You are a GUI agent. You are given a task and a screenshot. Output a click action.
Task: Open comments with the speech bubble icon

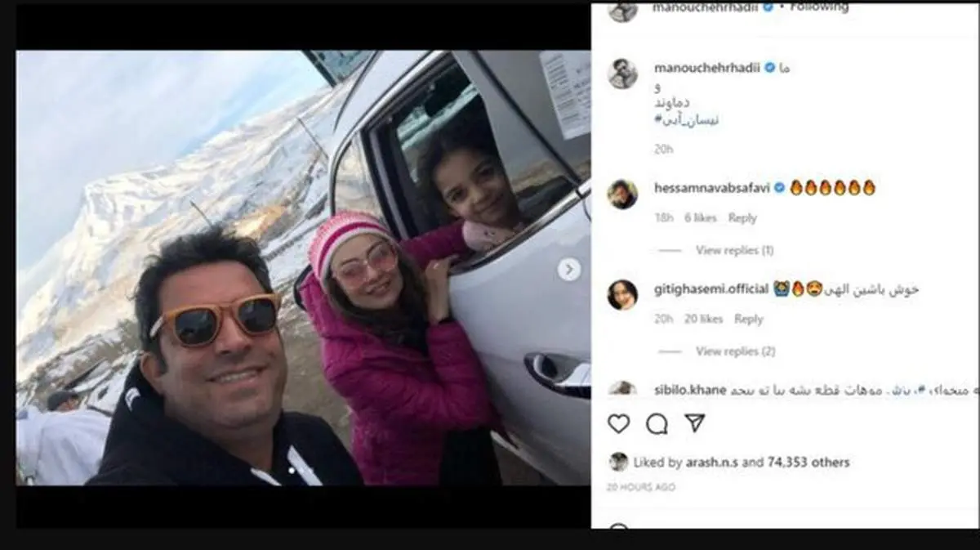tap(657, 423)
